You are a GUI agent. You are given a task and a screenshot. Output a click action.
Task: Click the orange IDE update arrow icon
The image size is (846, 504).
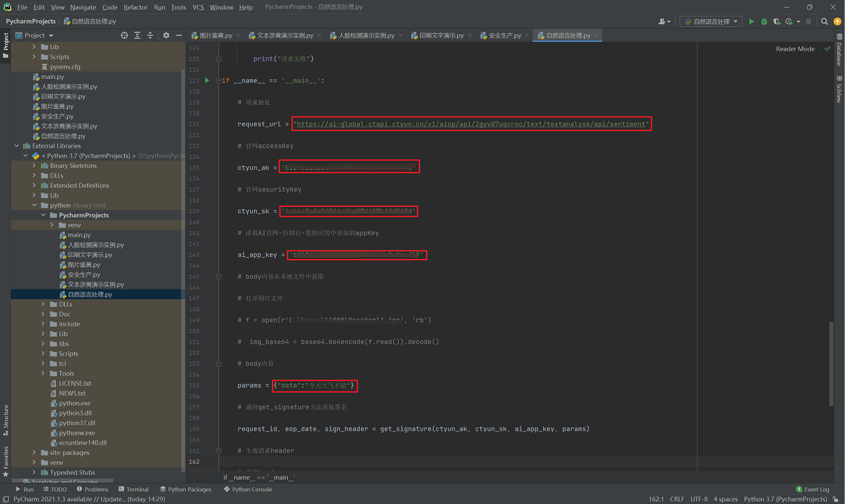point(838,22)
